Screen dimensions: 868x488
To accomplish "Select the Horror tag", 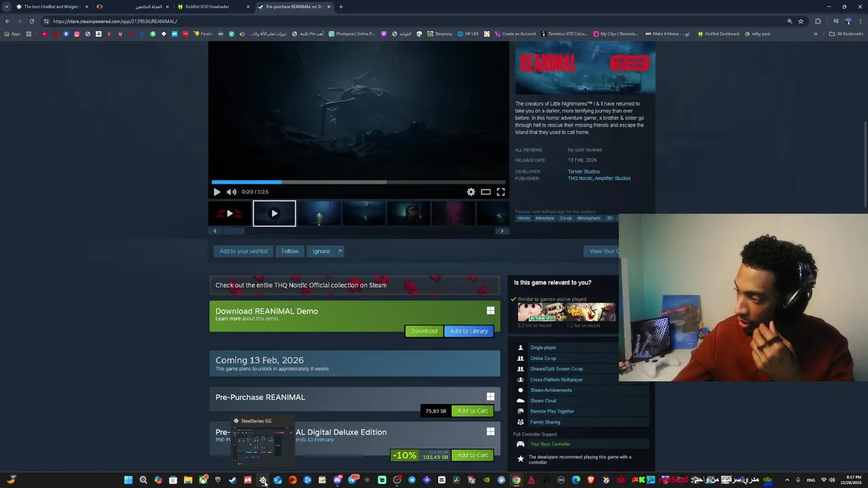I will (x=524, y=218).
